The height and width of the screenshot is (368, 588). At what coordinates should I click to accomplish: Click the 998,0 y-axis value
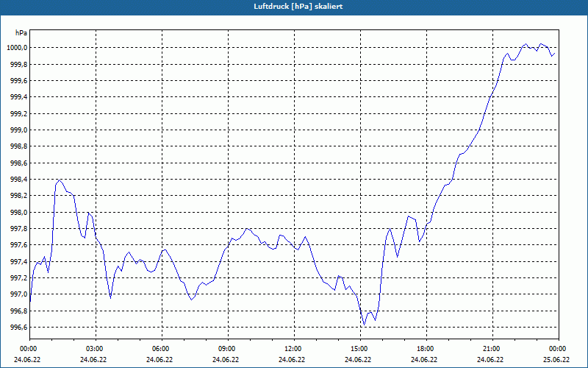click(19, 213)
